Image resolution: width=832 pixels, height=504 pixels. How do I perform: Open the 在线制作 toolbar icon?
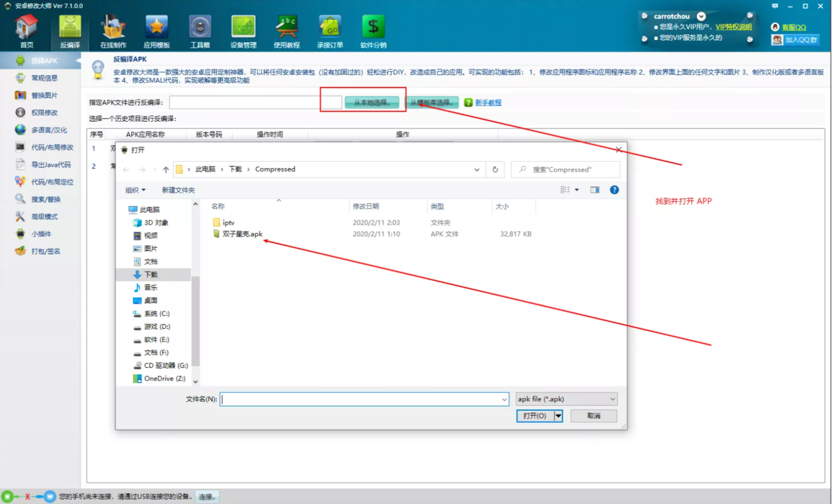click(x=113, y=31)
